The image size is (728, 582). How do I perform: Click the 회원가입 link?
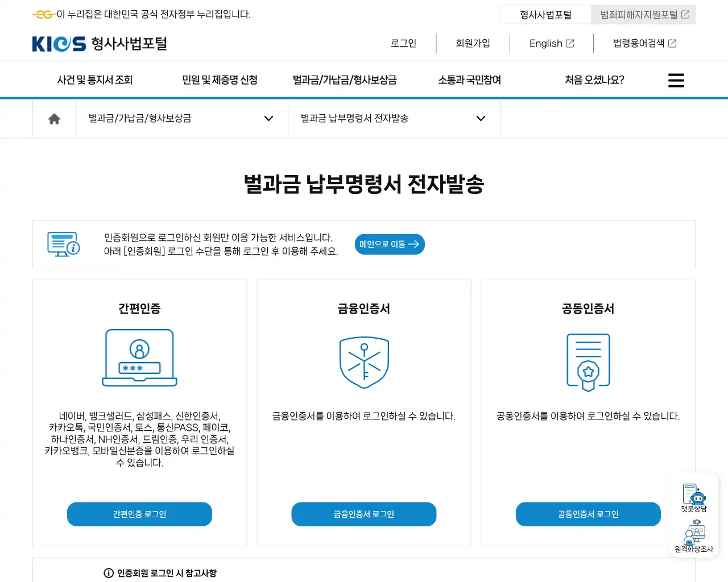click(x=473, y=43)
